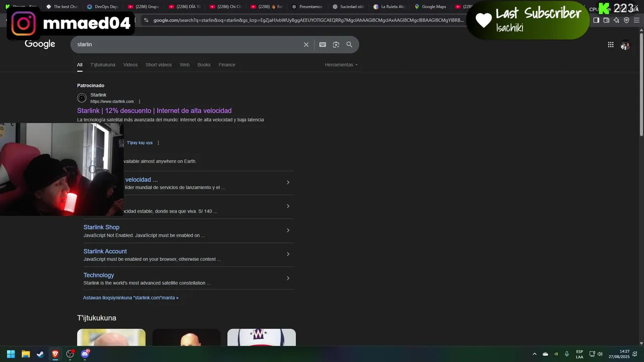This screenshot has width=644, height=362.
Task: Open Steam from the taskbar
Action: 40,354
